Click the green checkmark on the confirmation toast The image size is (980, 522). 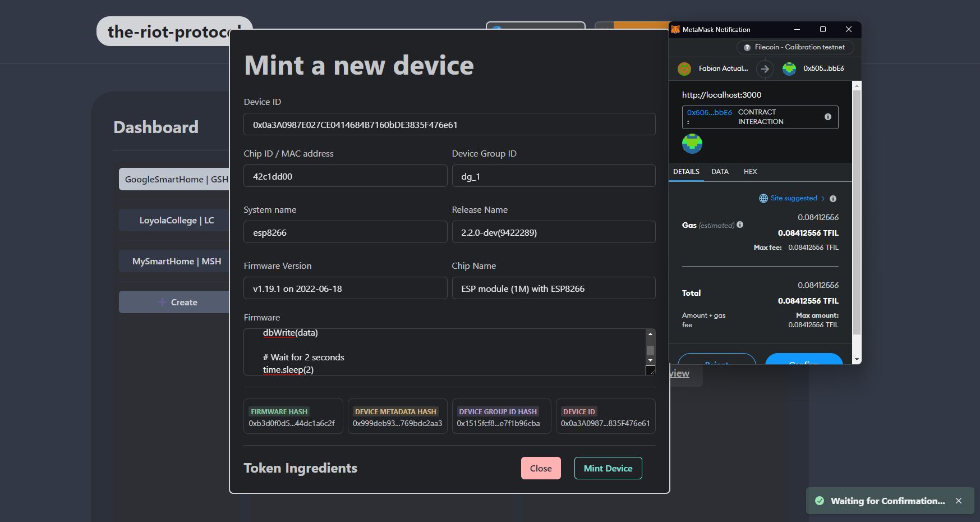point(821,501)
